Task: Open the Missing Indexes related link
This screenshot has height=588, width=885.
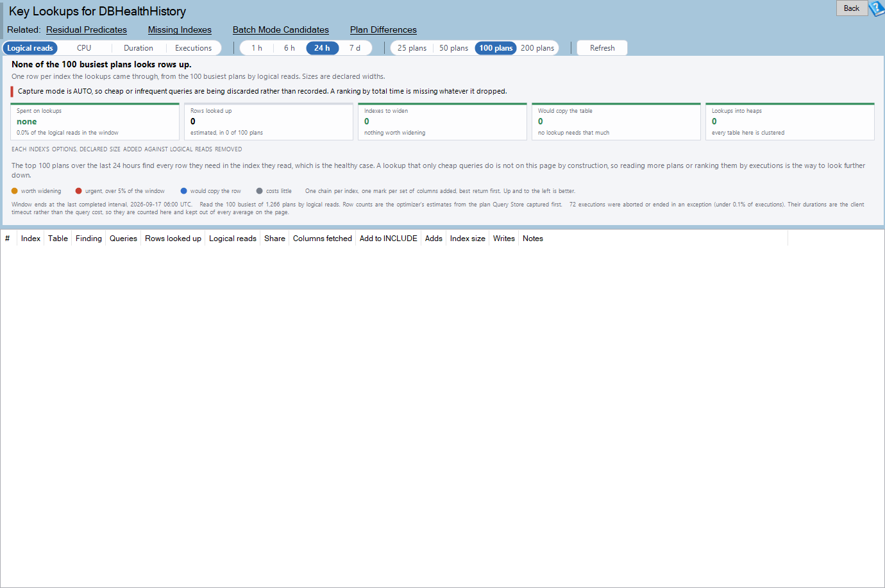Action: pyautogui.click(x=180, y=30)
